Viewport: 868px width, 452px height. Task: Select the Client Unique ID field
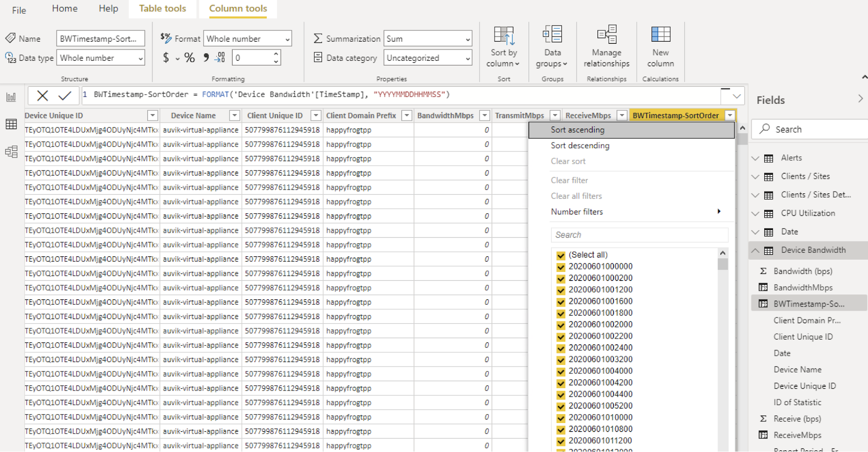(803, 337)
